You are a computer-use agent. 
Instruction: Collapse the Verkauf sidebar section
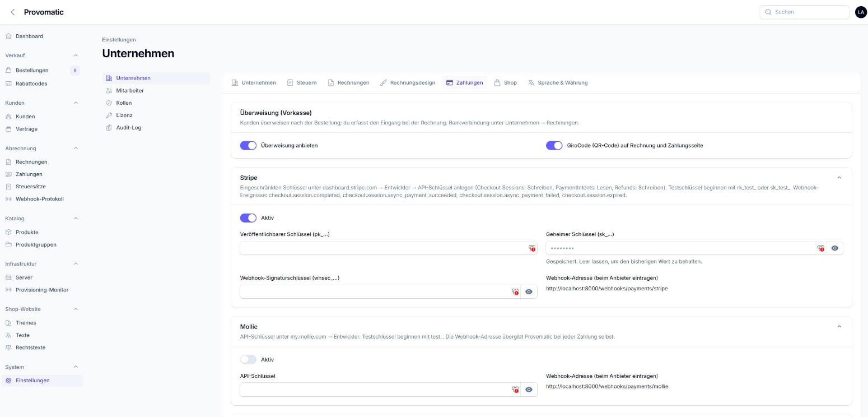[x=76, y=55]
